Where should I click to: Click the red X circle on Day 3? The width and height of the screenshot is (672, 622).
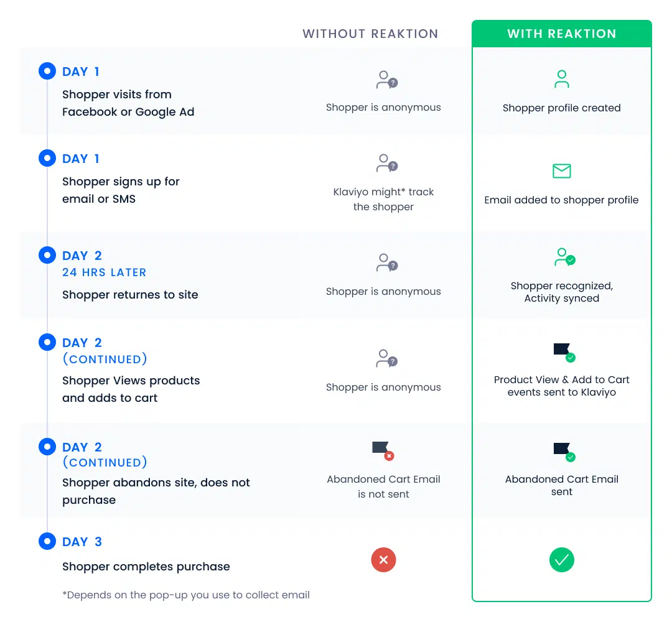point(383,559)
